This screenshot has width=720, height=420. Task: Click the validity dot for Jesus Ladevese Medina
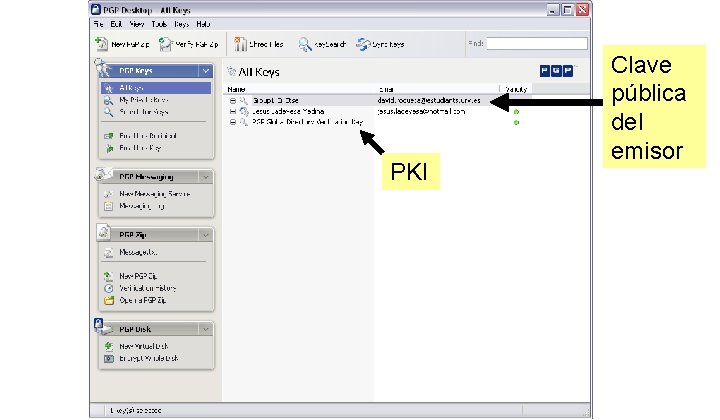pyautogui.click(x=516, y=112)
